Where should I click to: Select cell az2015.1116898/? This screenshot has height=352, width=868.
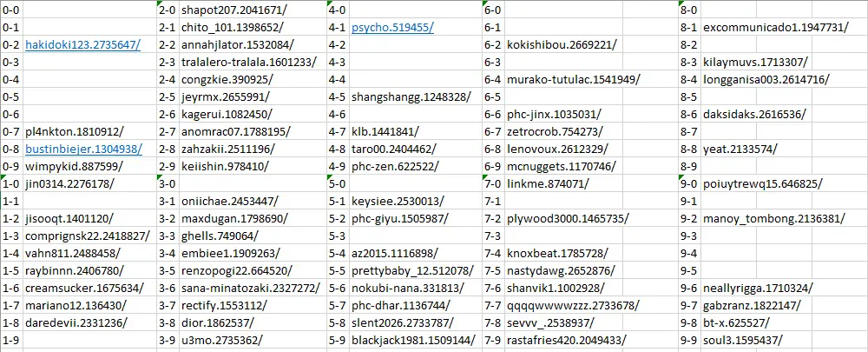pyautogui.click(x=416, y=253)
